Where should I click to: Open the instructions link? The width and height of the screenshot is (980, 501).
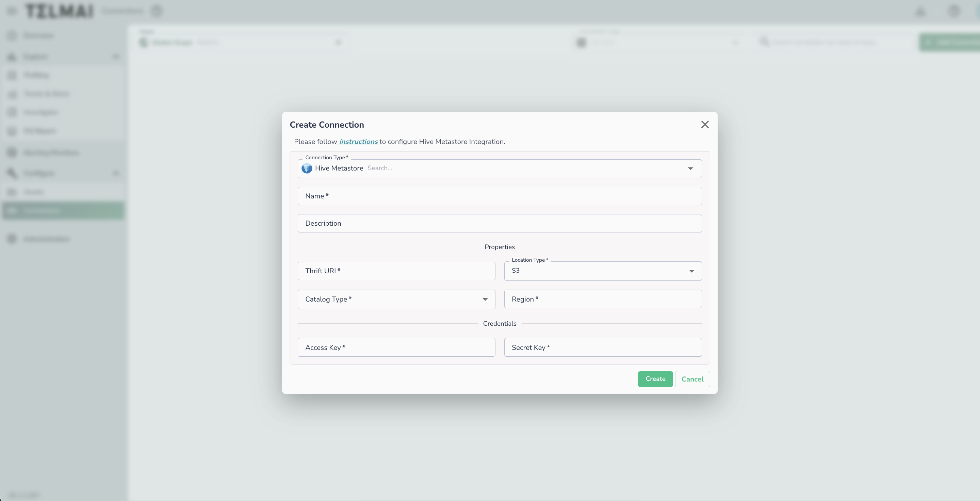coord(358,142)
